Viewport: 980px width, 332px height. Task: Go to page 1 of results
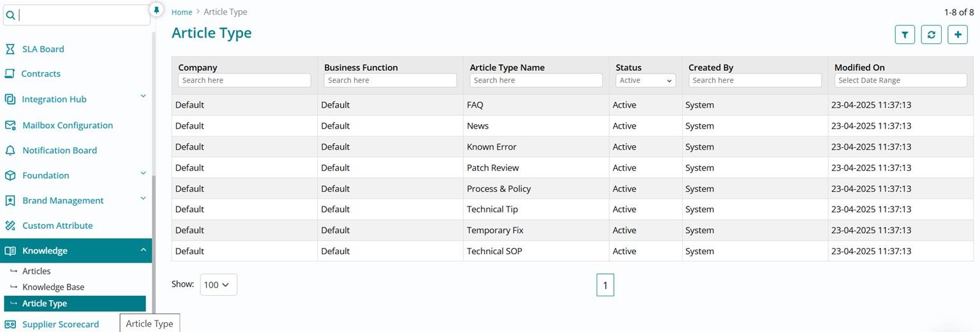(x=605, y=285)
